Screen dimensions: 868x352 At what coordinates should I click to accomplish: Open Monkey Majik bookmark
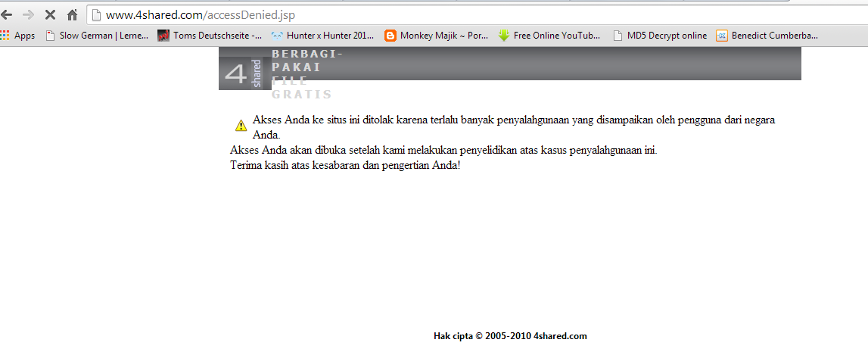point(436,36)
